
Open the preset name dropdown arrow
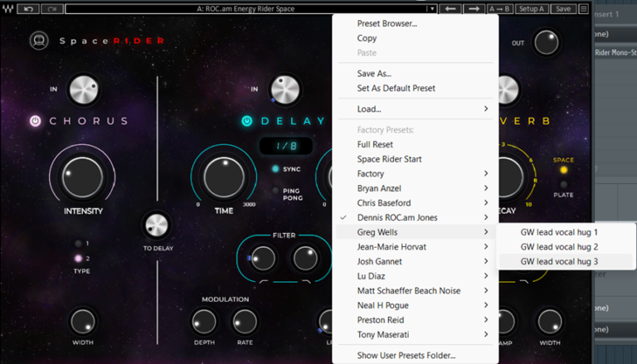coord(432,8)
